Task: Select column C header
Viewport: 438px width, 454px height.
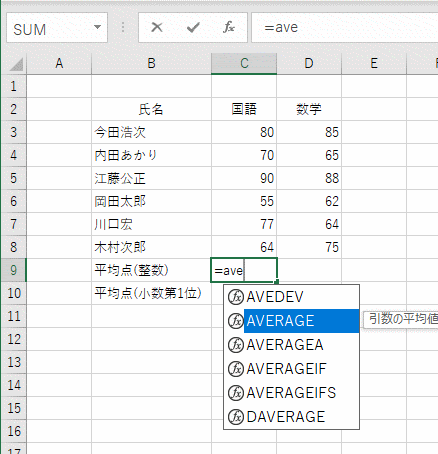Action: click(244, 63)
